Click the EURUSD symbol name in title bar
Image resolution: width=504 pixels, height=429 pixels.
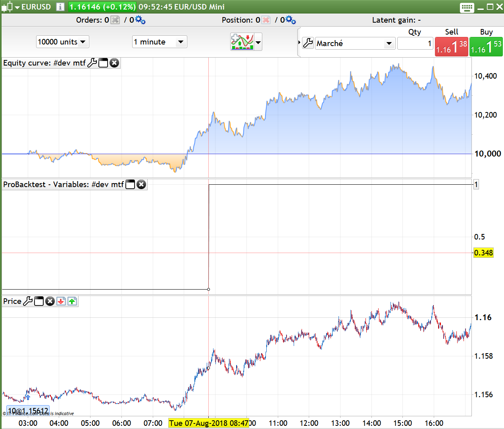pyautogui.click(x=36, y=7)
